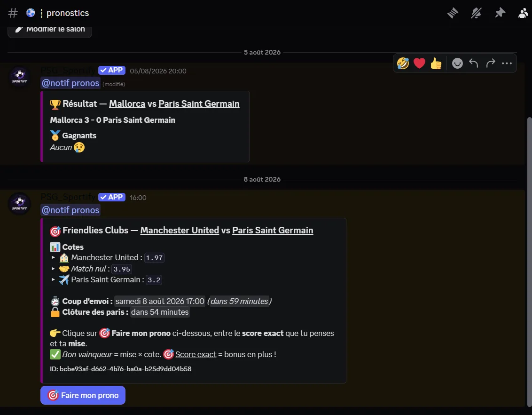This screenshot has height=415, width=532.
Task: Open Paris Saint Germain link in Friendlies title
Action: click(x=273, y=230)
